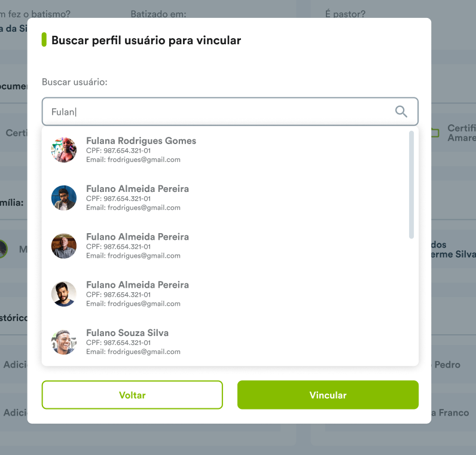Select the third Fulano Almeida Pereira name

(138, 285)
